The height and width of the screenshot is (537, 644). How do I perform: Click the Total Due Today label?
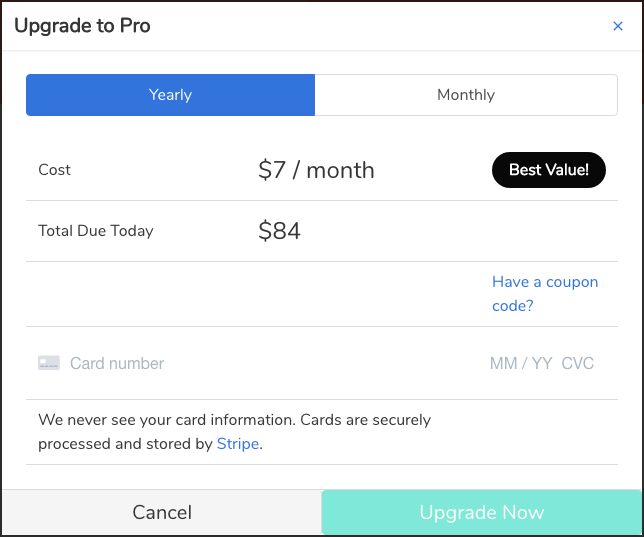pos(96,231)
